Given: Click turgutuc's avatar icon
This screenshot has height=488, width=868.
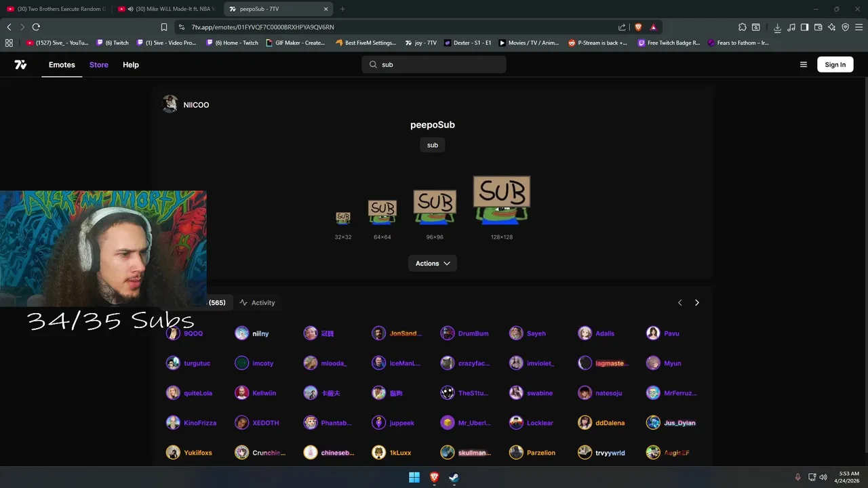Looking at the screenshot, I should click(x=173, y=363).
